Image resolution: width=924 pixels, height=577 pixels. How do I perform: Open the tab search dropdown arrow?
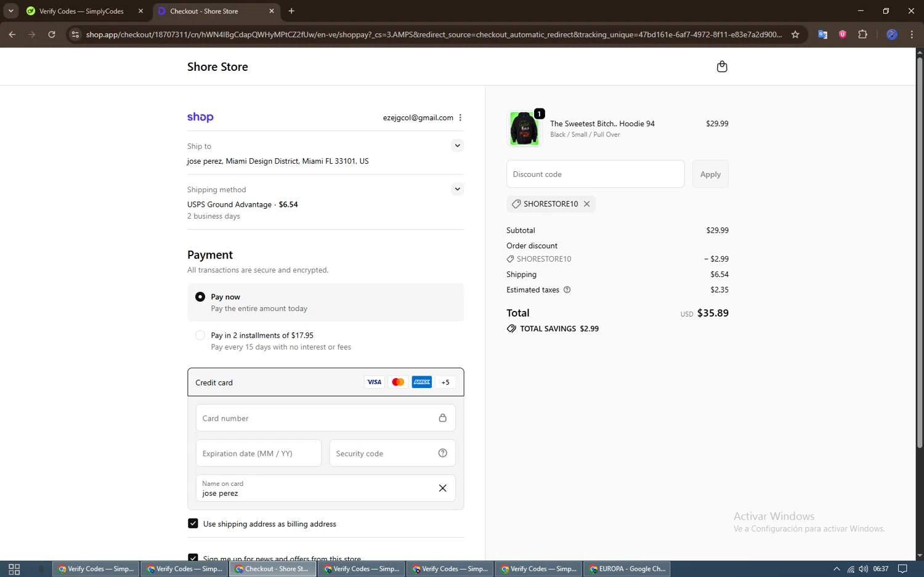click(x=10, y=11)
